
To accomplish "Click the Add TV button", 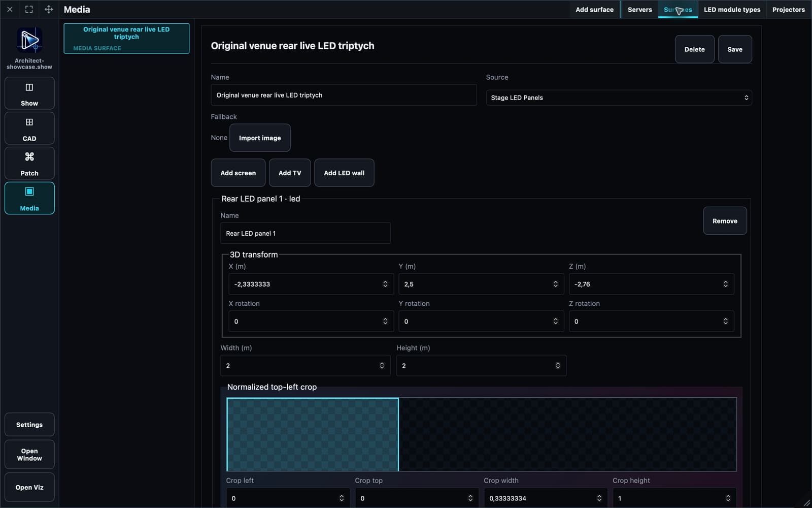I will coord(290,173).
